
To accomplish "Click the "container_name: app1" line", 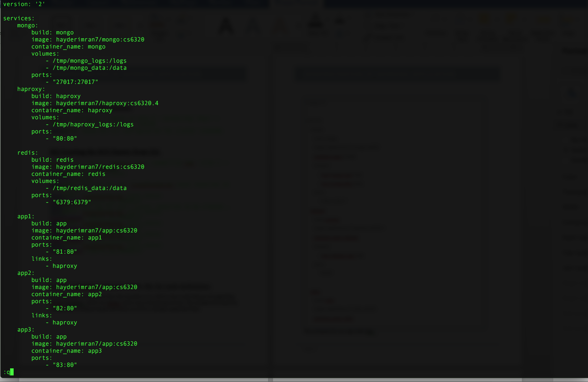I will click(67, 237).
